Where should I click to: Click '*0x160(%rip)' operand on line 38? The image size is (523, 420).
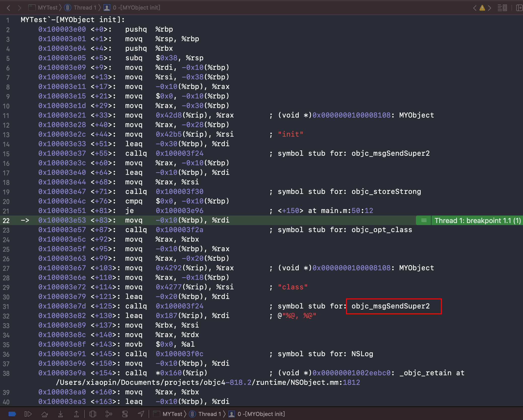point(182,373)
